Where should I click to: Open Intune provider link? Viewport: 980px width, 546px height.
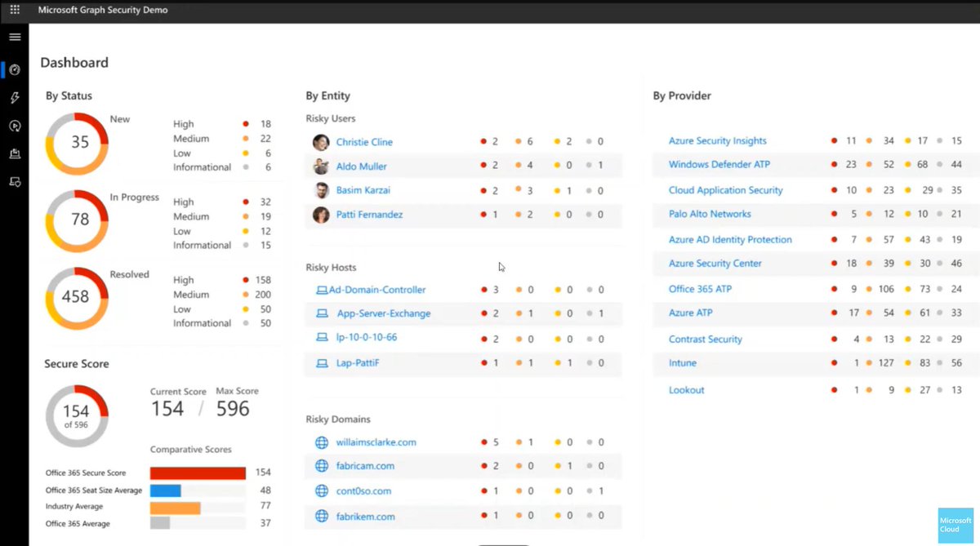coord(683,363)
